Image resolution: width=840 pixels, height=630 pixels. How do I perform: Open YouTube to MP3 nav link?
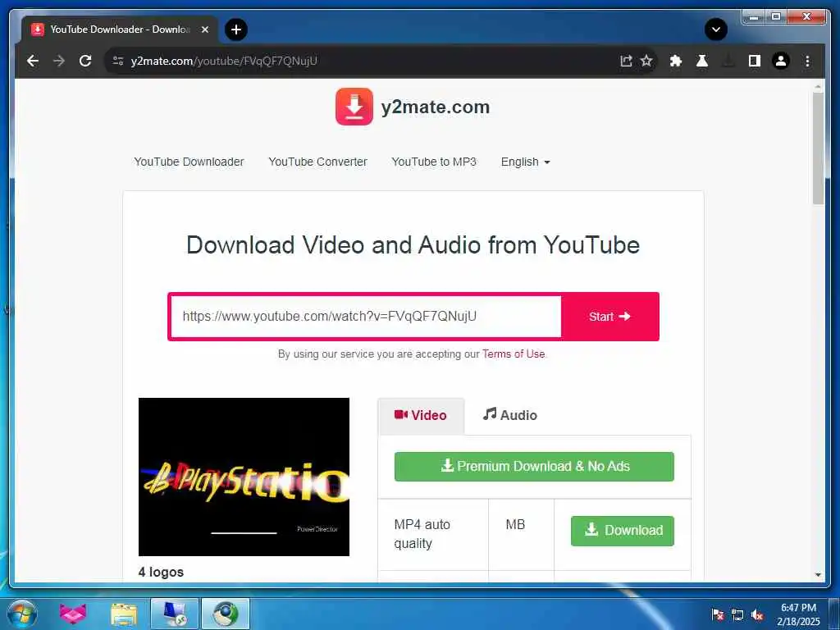pyautogui.click(x=434, y=162)
